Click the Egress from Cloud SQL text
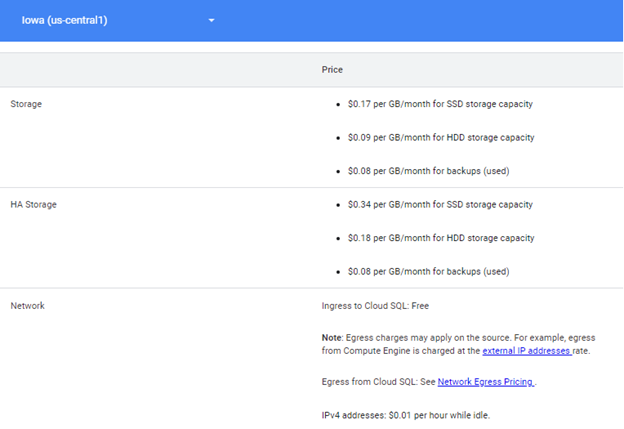This screenshot has height=429, width=624. tap(429, 382)
